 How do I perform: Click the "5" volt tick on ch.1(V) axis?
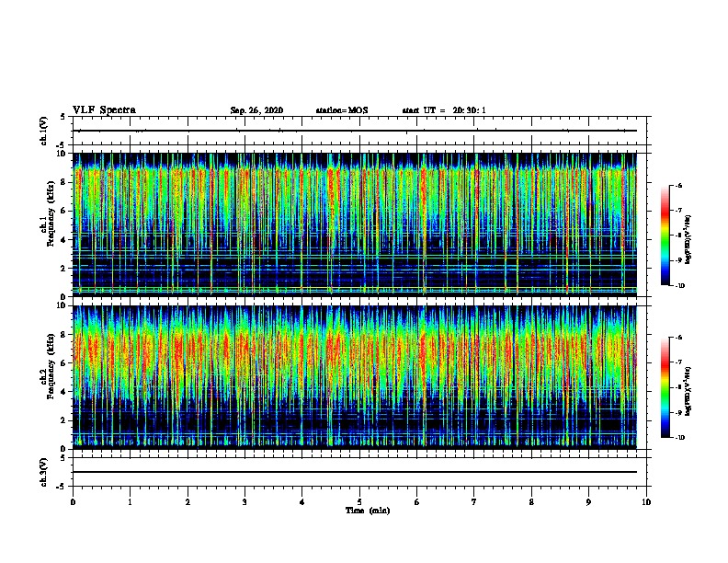tap(63, 117)
